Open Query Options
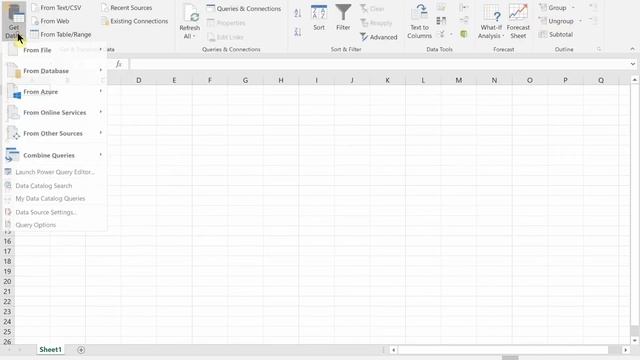Image resolution: width=640 pixels, height=360 pixels. point(55,225)
